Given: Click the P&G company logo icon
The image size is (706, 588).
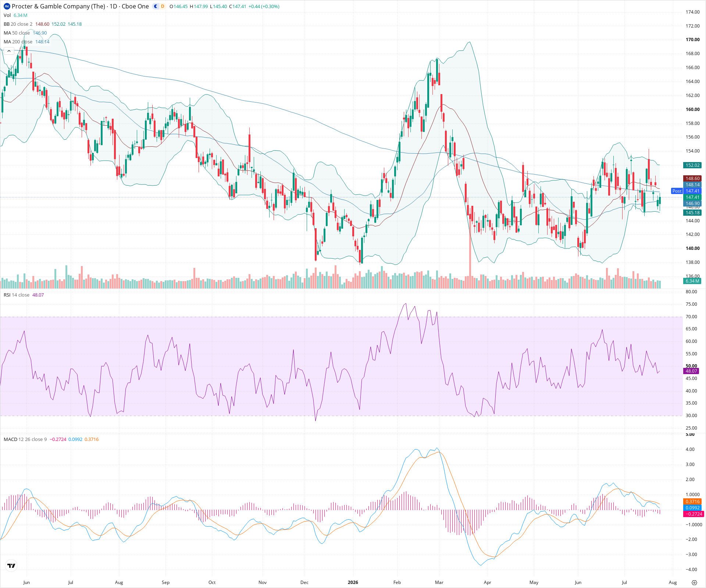Looking at the screenshot, I should tap(7, 6).
